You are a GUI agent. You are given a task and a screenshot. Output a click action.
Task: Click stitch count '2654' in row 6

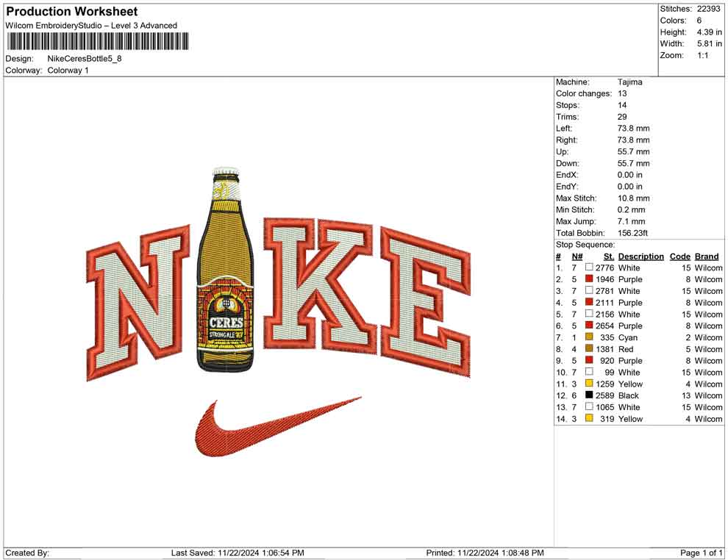(x=604, y=326)
